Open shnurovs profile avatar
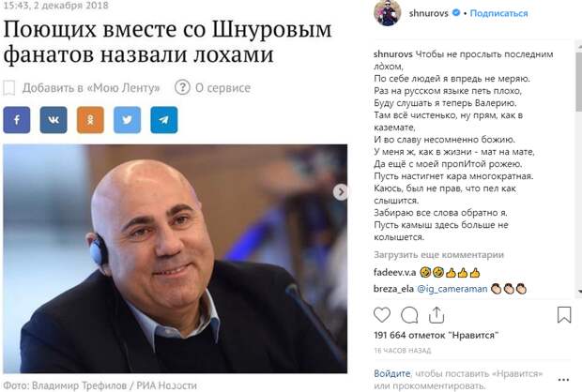 [387, 12]
